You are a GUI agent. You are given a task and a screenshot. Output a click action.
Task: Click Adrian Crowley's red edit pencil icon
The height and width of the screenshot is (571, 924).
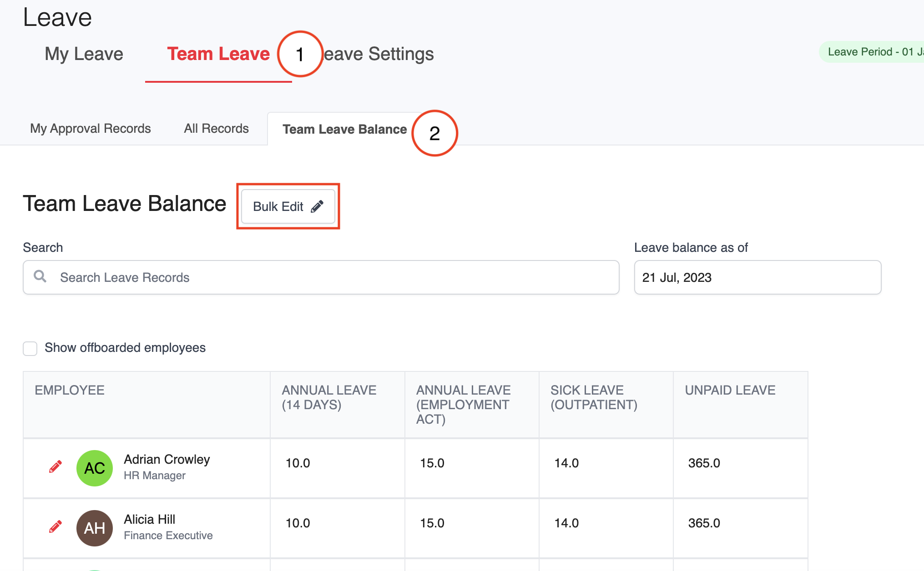coord(56,467)
